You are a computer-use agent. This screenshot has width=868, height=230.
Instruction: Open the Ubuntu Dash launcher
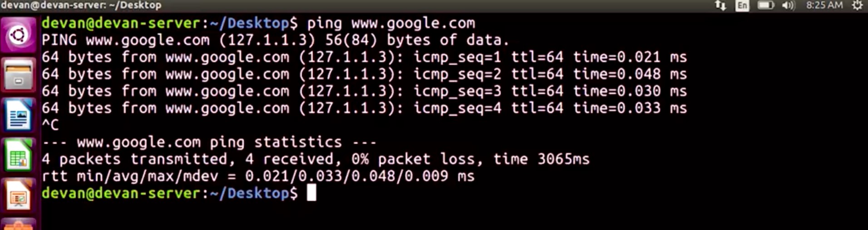[x=19, y=35]
